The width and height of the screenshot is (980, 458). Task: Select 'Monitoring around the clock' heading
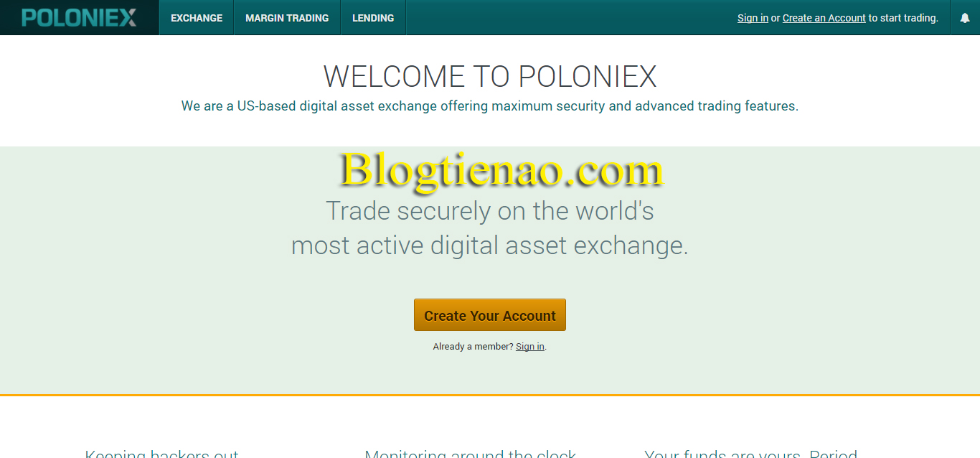(x=471, y=453)
